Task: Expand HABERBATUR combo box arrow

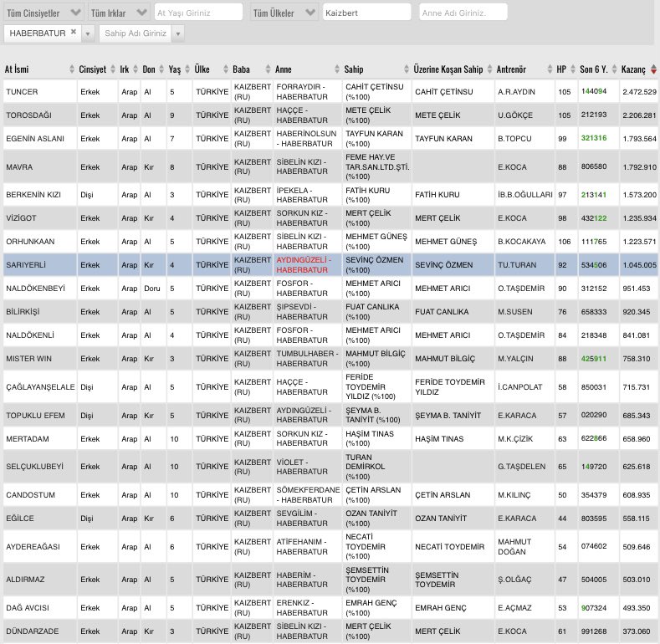Action: click(x=88, y=33)
